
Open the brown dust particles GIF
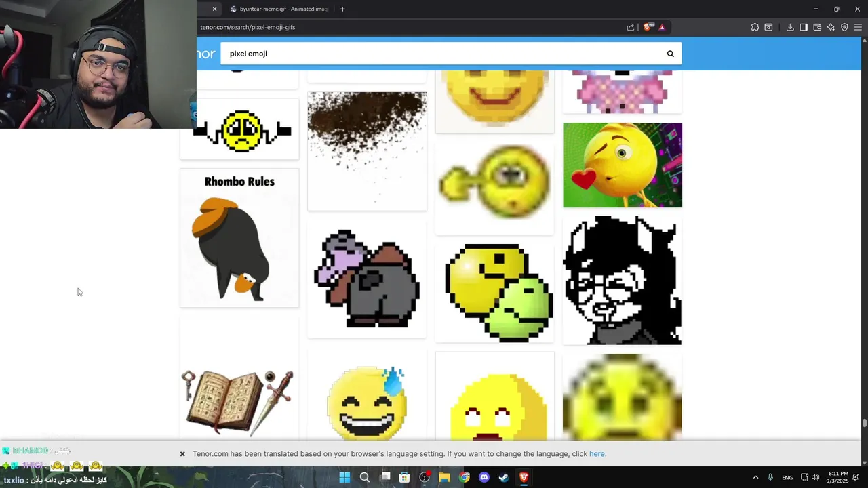pyautogui.click(x=367, y=151)
